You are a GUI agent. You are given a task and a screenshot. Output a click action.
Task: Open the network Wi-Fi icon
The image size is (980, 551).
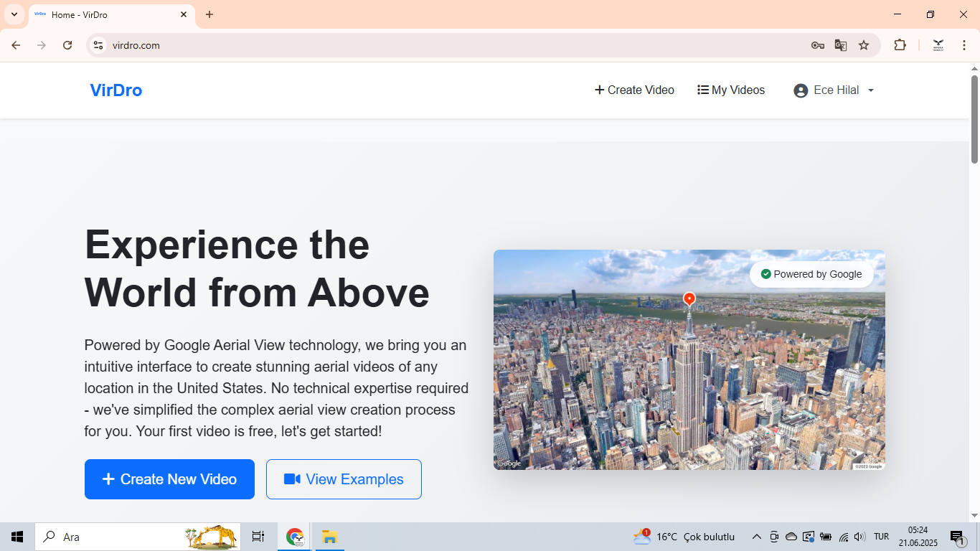[x=844, y=537]
